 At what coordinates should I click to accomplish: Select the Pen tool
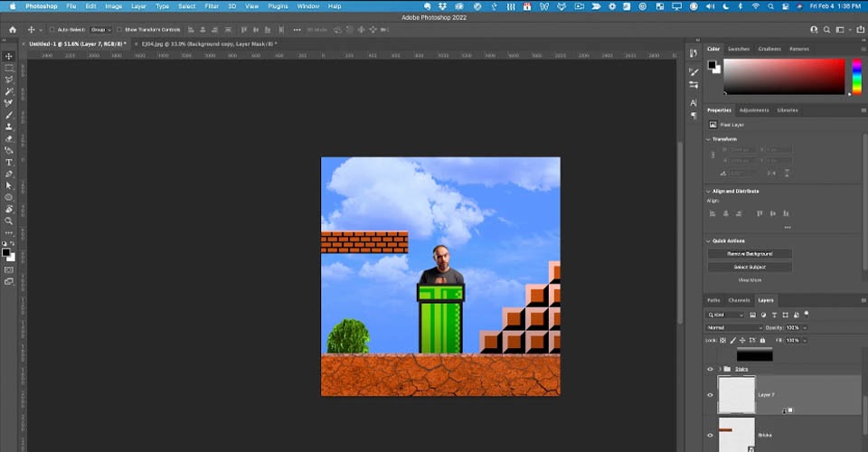9,174
